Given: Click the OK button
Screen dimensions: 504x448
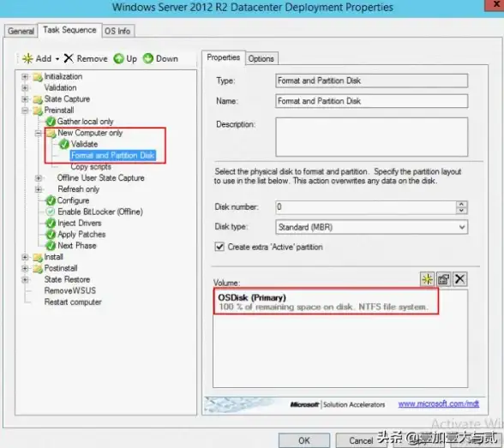Looking at the screenshot, I should tap(303, 440).
